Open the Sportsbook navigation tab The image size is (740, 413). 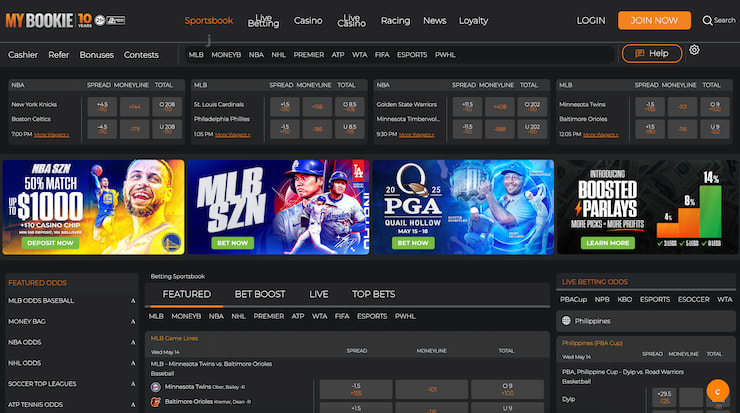[209, 21]
